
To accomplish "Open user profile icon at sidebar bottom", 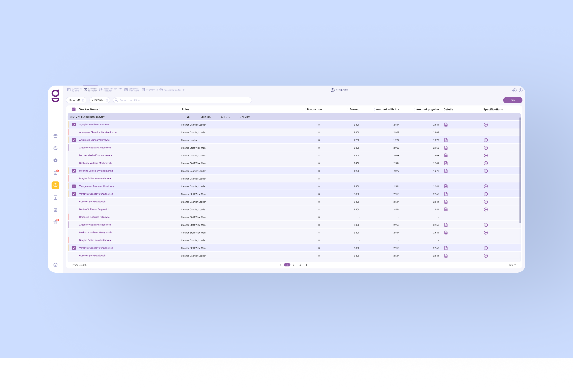I will point(56,265).
